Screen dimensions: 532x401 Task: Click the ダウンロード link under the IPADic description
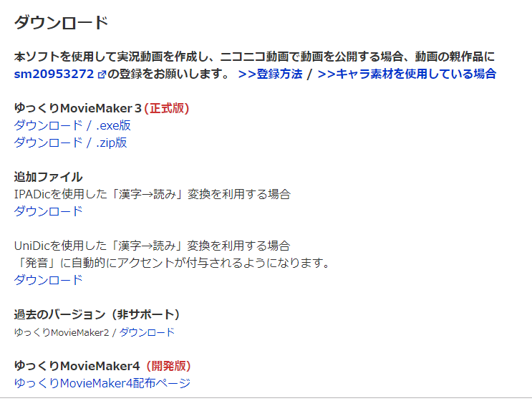(x=48, y=211)
